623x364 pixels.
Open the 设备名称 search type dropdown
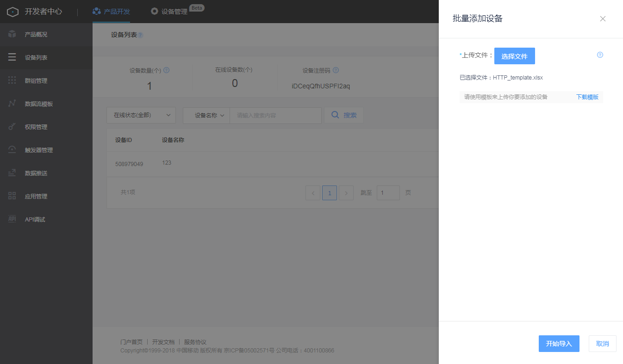206,115
